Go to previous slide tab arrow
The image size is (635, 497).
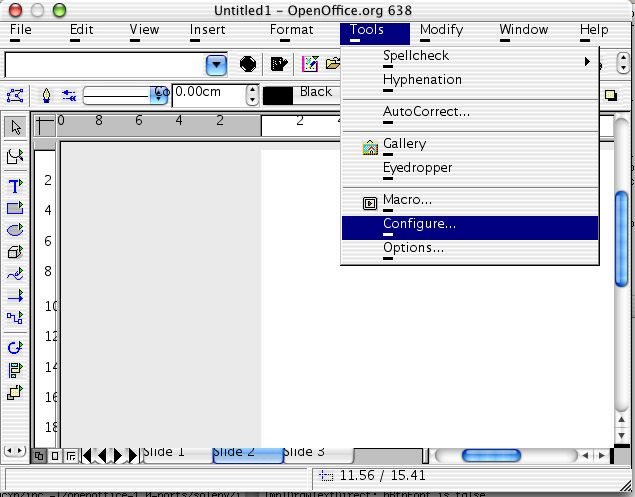(102, 455)
